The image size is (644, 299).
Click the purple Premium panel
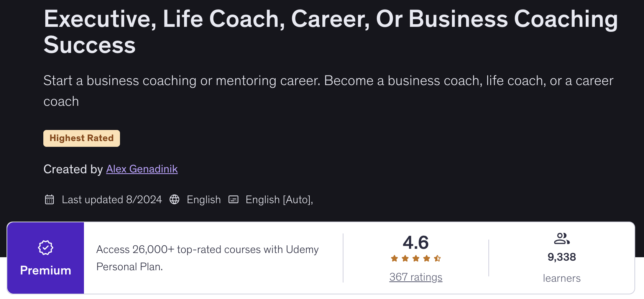tap(46, 258)
